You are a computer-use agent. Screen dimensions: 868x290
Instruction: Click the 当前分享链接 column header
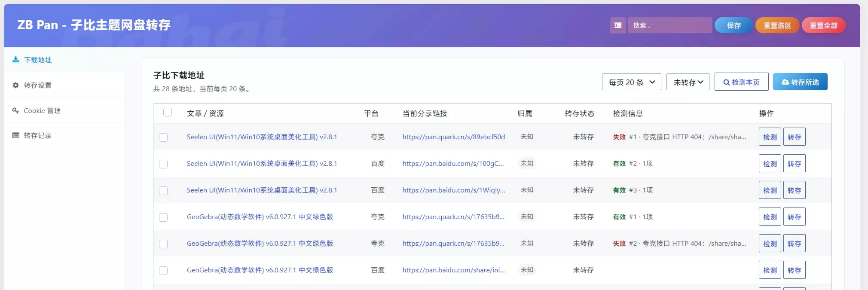pyautogui.click(x=425, y=113)
